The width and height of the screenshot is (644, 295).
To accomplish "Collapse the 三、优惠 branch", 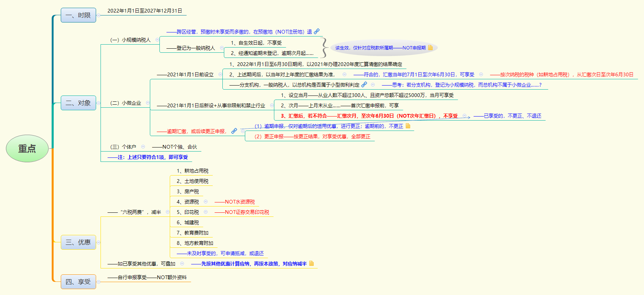I will coord(98,242).
